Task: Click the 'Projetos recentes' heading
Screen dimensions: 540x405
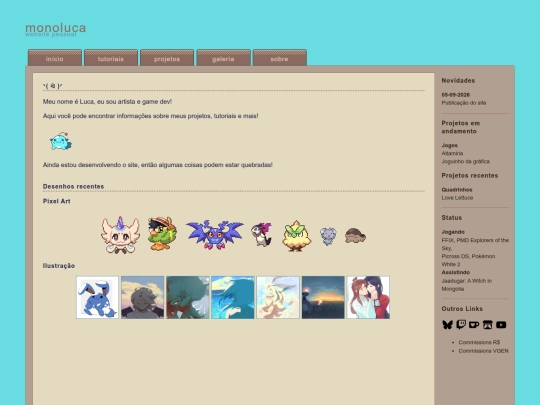Action: pos(470,176)
